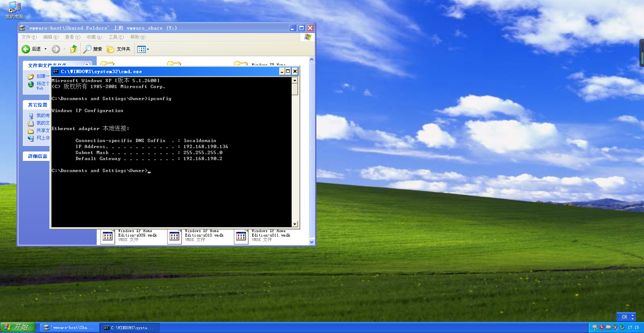Click the keys tray icon
The height and width of the screenshot is (333, 644).
coord(595,327)
